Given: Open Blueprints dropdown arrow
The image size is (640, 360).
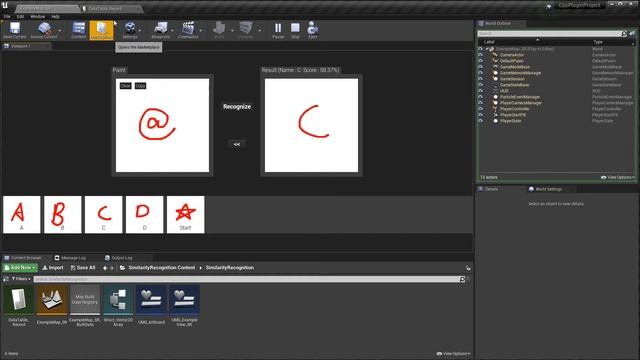Looking at the screenshot, I should [x=172, y=31].
